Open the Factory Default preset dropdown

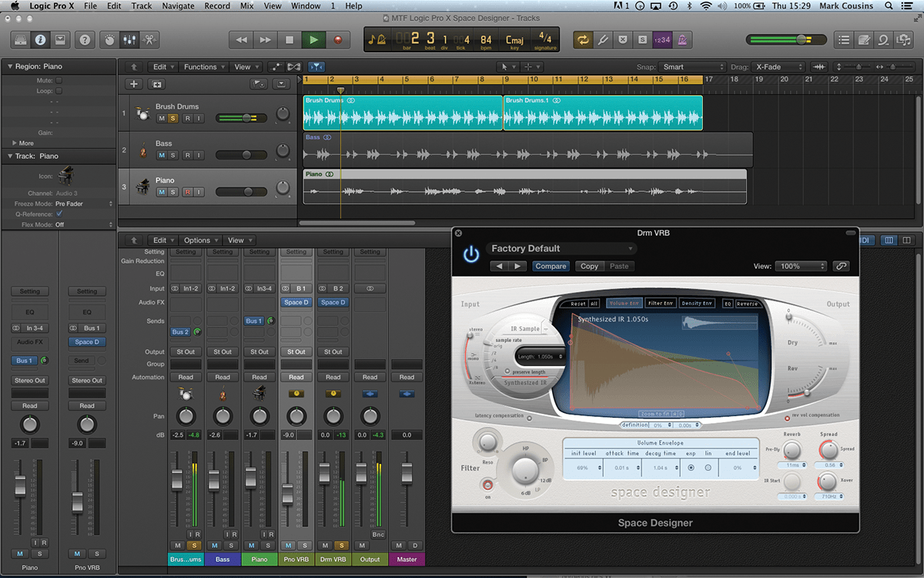pos(561,249)
